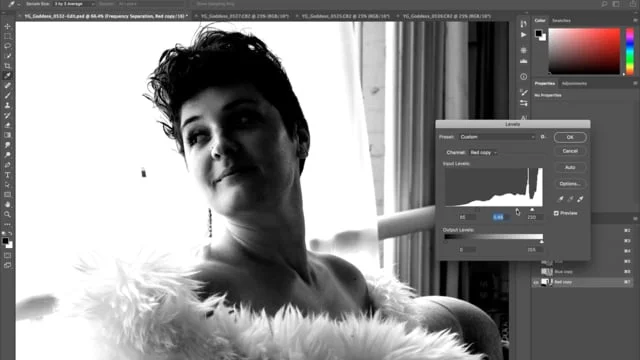Screen dimensions: 640x360
Task: Pick the gray point eyedropper in Levels
Action: click(x=570, y=199)
